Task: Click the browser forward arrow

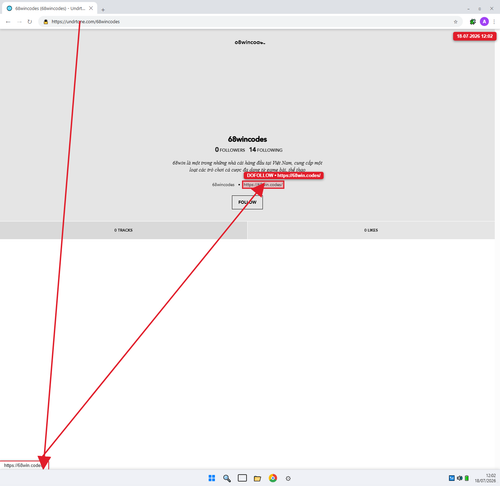Action: click(19, 22)
